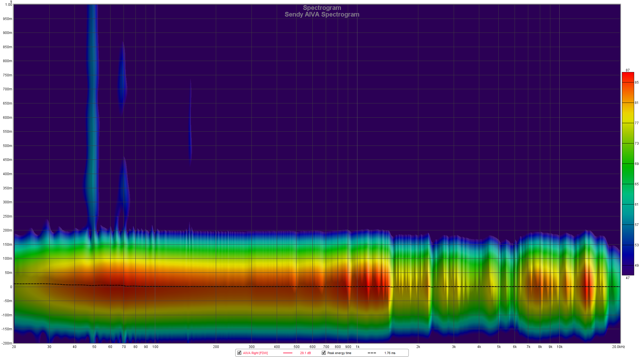
Task: Click the 'Peak energy time' legend label
Action: click(339, 353)
